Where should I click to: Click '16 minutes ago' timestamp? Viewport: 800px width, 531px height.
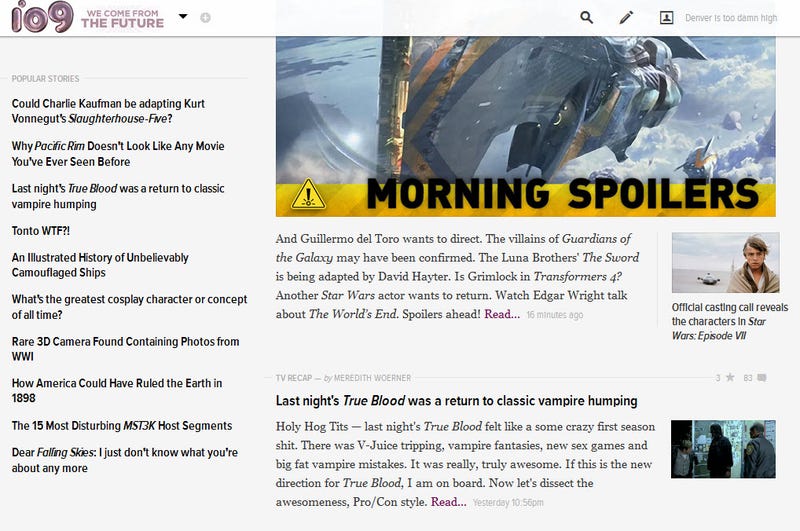point(555,315)
